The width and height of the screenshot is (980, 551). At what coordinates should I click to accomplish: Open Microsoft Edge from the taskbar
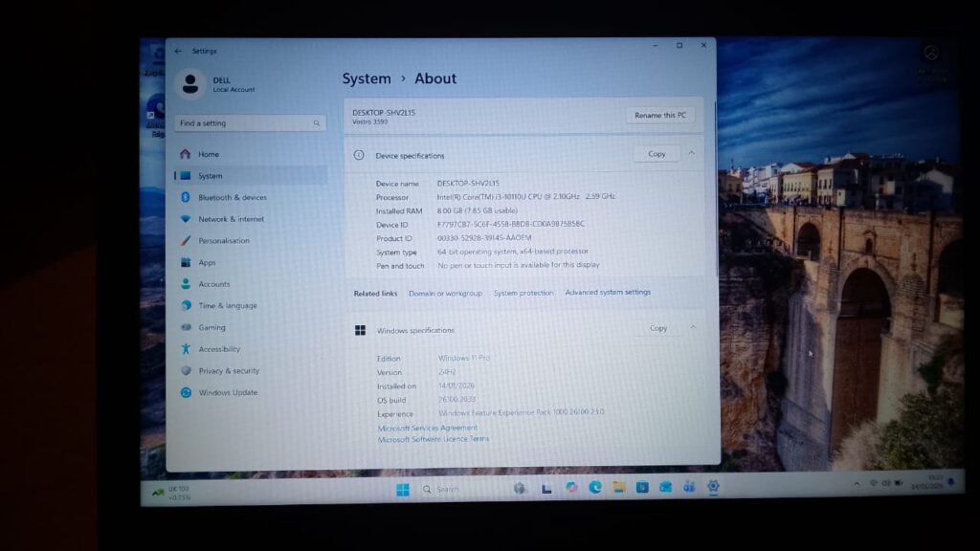click(x=594, y=488)
